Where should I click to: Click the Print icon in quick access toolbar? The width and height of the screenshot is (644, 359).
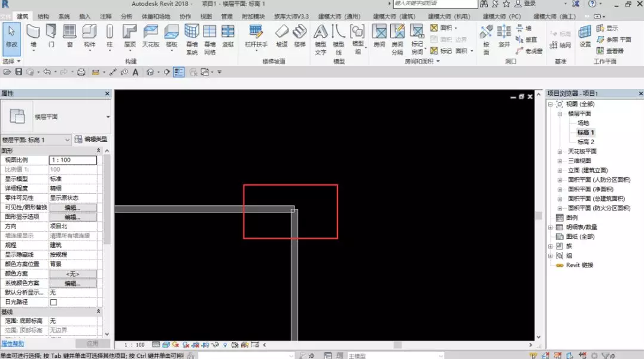(x=81, y=72)
